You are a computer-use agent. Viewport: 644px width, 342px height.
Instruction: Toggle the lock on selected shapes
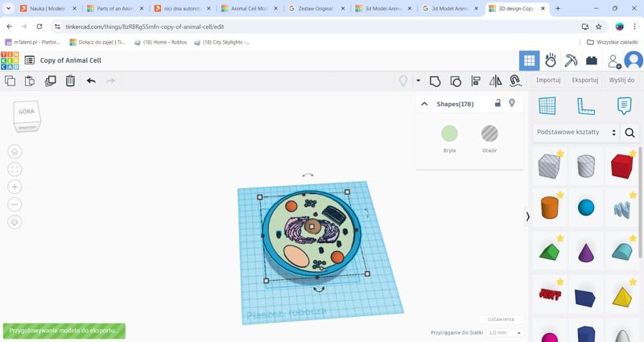pyautogui.click(x=497, y=103)
